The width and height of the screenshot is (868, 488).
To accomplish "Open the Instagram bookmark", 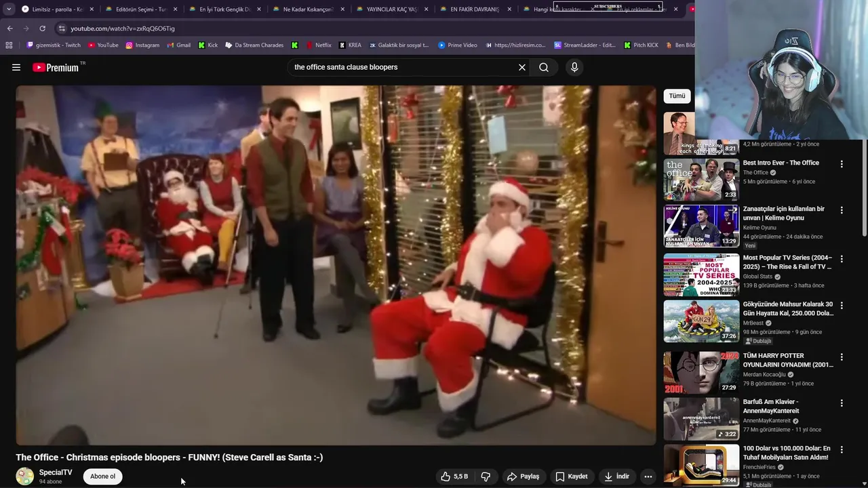I will 142,45.
